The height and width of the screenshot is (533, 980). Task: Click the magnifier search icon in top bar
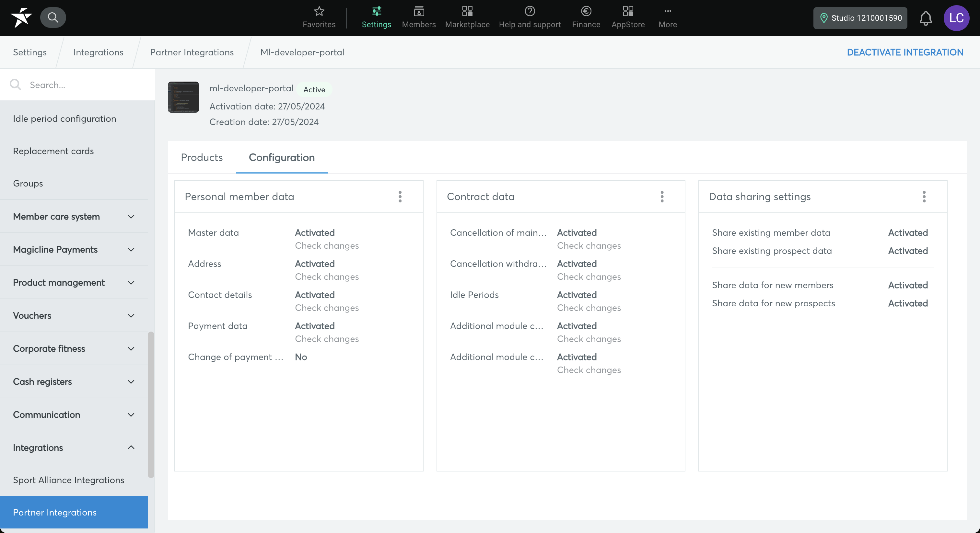pos(53,17)
